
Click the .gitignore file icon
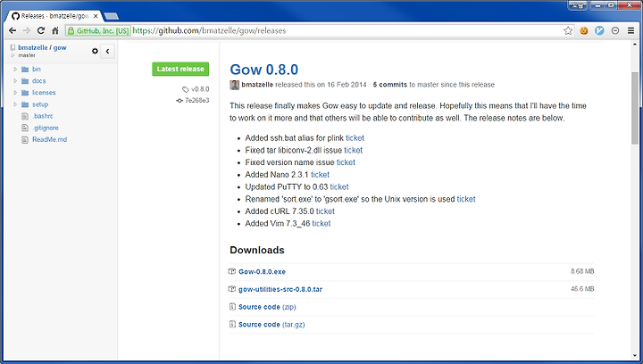pyautogui.click(x=25, y=128)
